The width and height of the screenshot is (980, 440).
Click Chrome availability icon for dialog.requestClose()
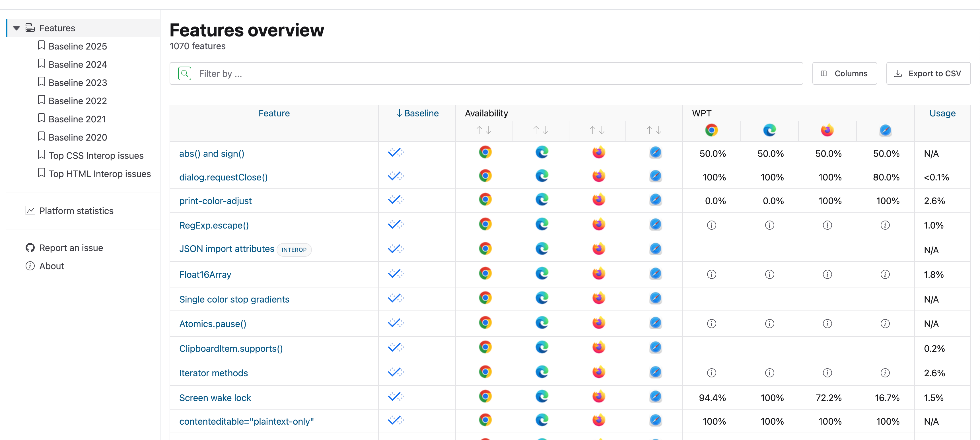tap(485, 176)
